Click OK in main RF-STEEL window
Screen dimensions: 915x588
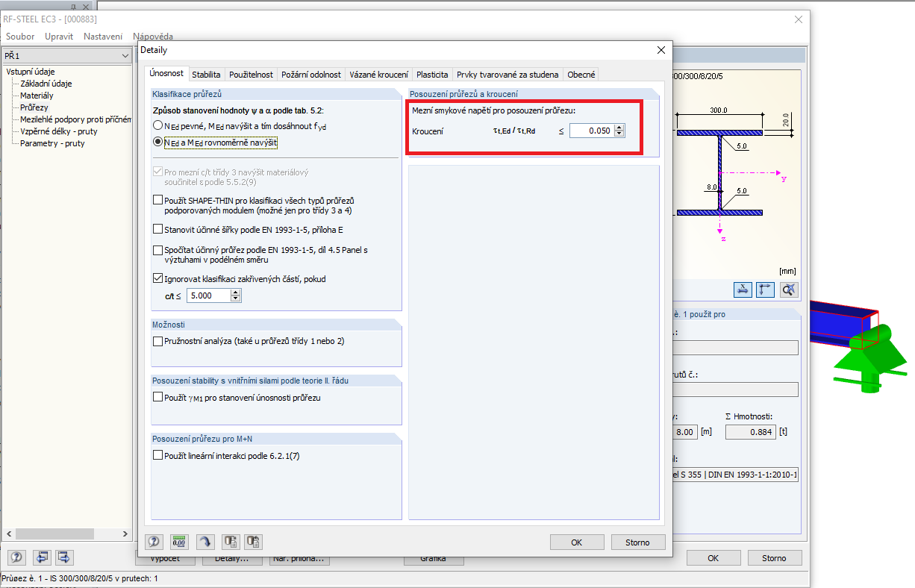713,558
